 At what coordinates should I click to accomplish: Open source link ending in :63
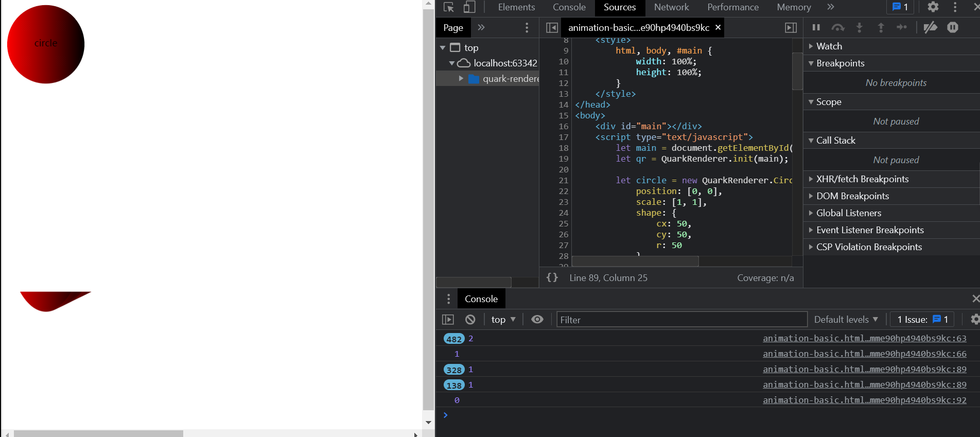click(865, 338)
